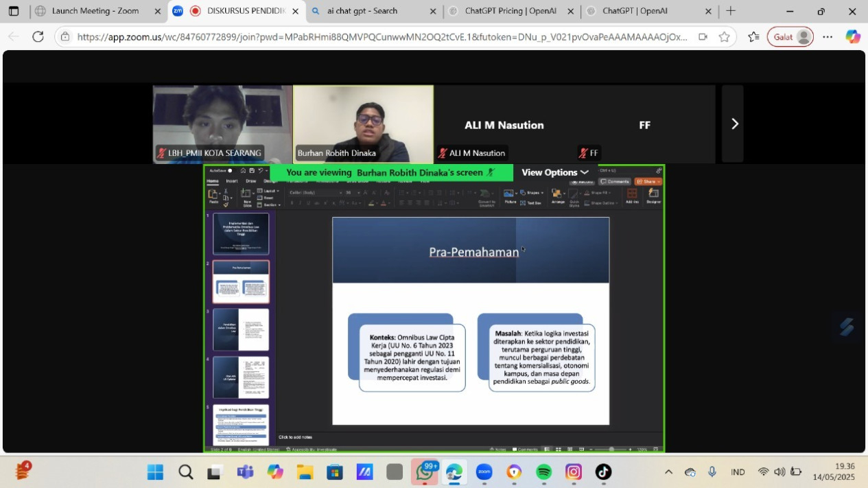The image size is (868, 488).
Task: Click the microphone icon in system tray
Action: coord(712,472)
